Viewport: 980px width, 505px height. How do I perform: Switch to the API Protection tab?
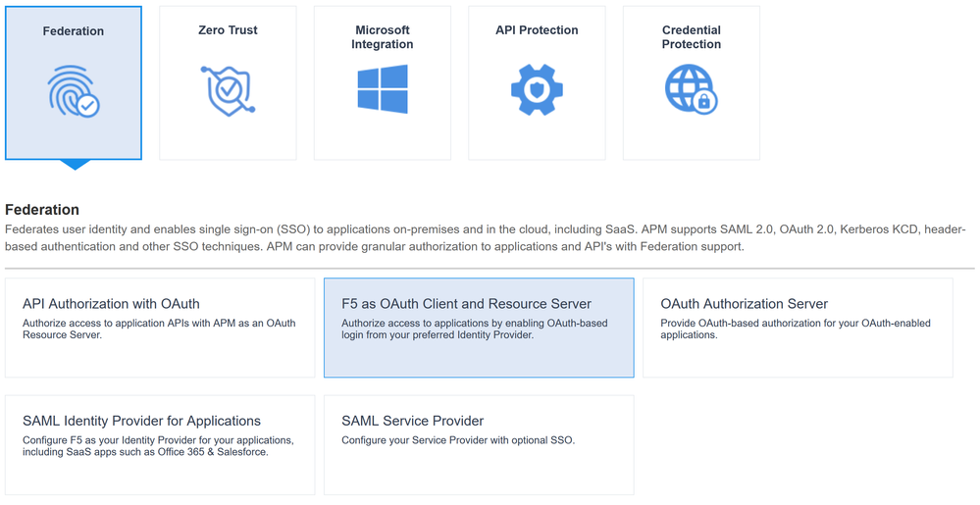pos(537,30)
